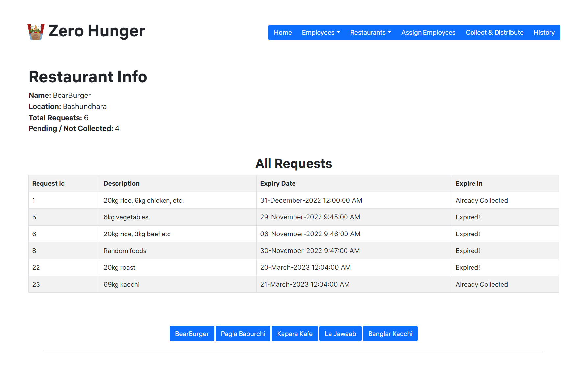
Task: Click the Expire In column header
Action: [x=469, y=183]
